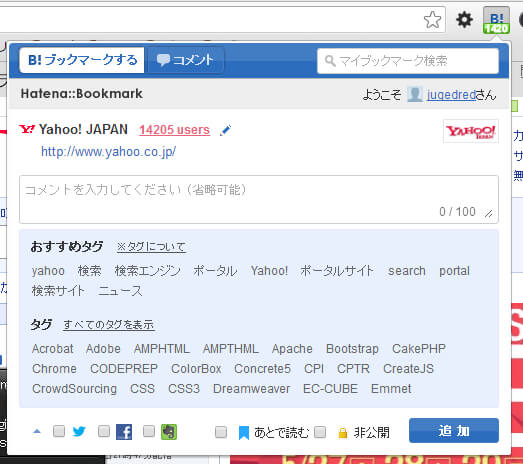Switch to the B!ブックマークする tab
Screen dimensions: 523x464
coord(82,60)
